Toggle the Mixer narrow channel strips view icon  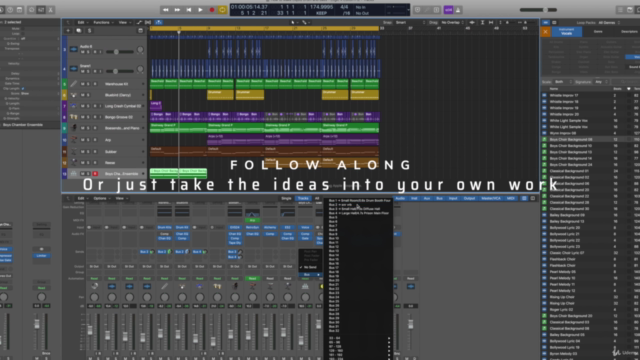pos(524,198)
